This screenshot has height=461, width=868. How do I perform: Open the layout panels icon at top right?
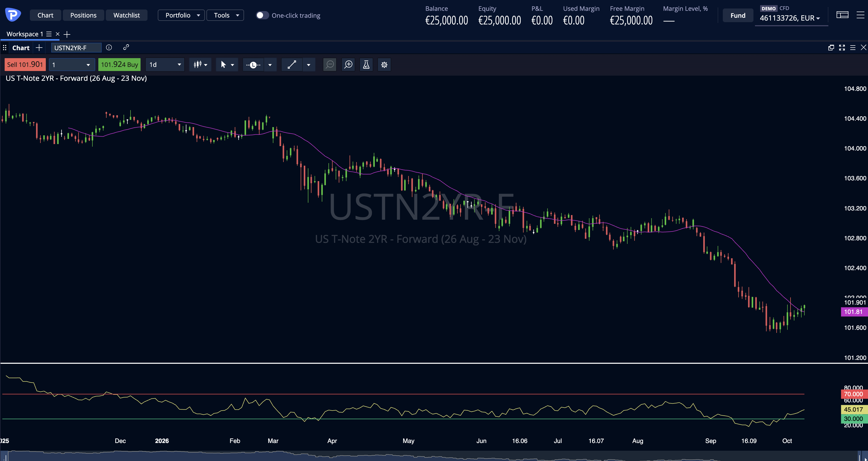pyautogui.click(x=843, y=15)
